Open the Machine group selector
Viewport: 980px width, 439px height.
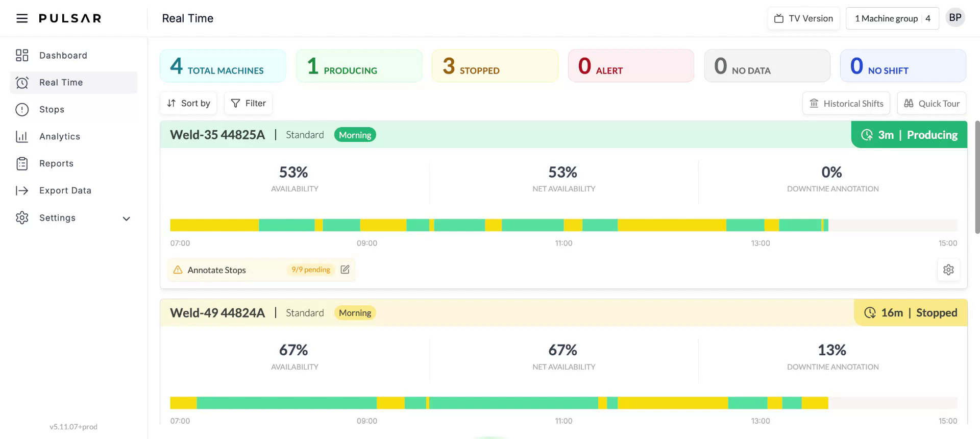coord(892,18)
